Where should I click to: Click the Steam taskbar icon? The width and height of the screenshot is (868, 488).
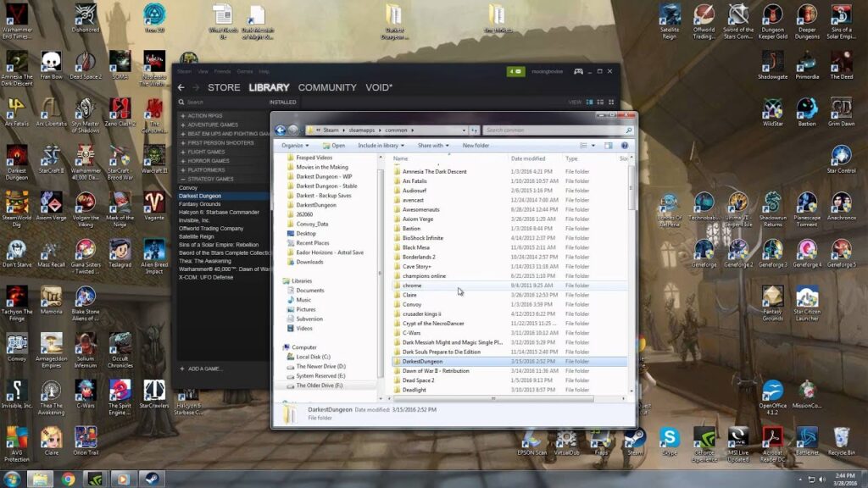click(152, 479)
